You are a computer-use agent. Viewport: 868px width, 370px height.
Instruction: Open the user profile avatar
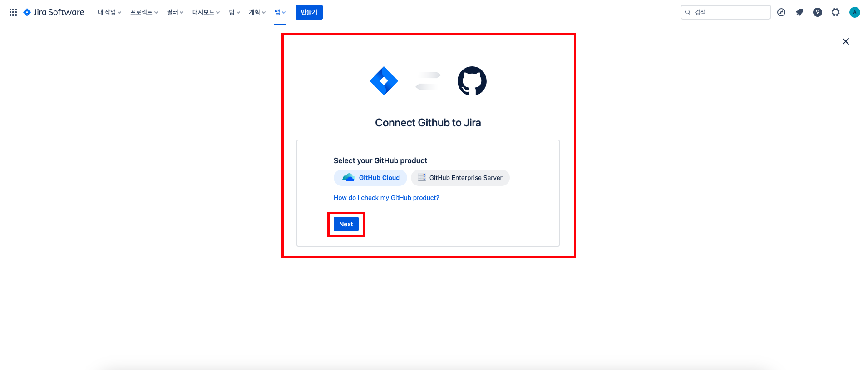click(855, 12)
